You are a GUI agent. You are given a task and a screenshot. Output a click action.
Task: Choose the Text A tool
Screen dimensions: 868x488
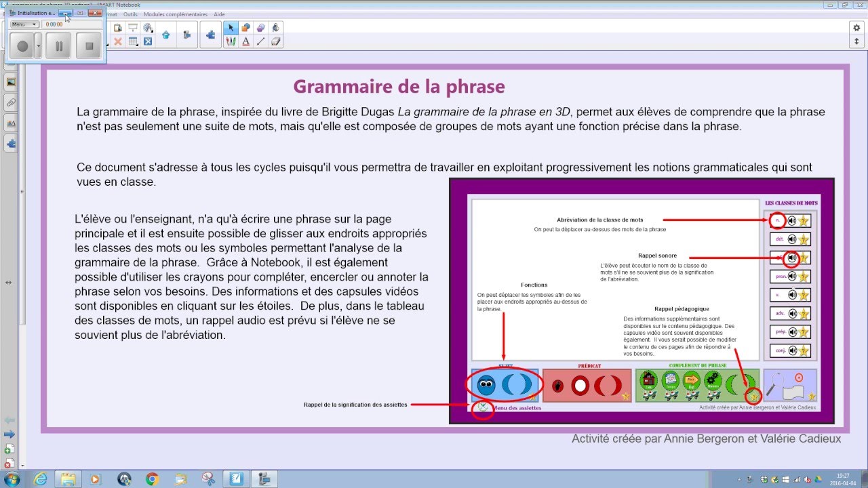(245, 41)
